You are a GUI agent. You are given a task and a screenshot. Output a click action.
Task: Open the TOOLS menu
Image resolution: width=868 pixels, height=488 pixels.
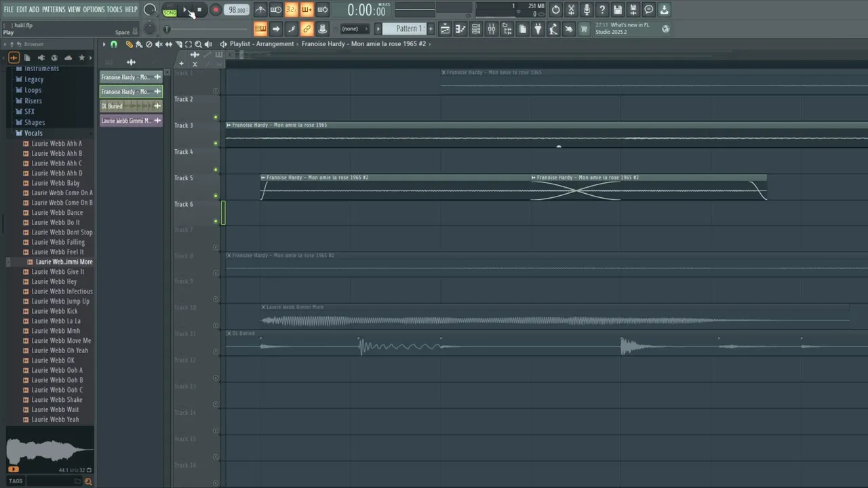(x=114, y=9)
